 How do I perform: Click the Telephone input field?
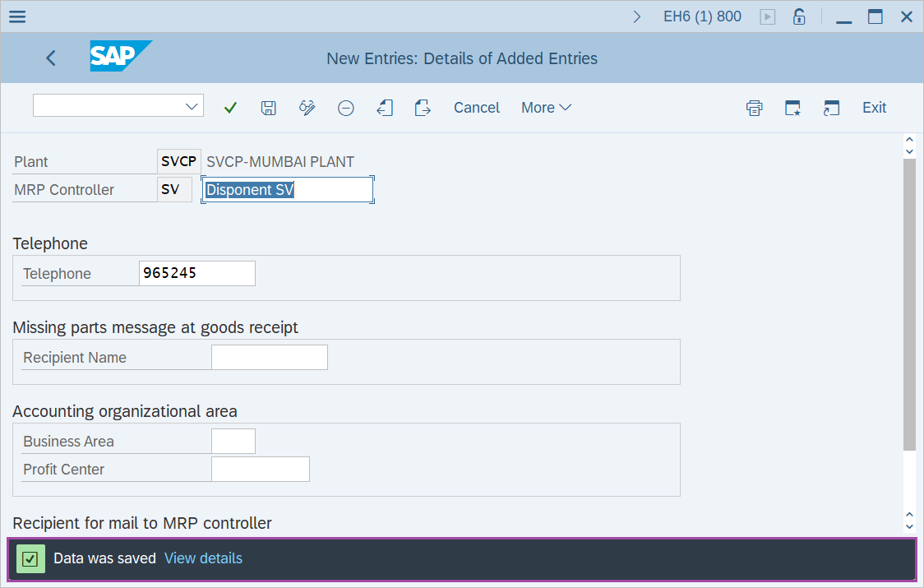(x=196, y=273)
